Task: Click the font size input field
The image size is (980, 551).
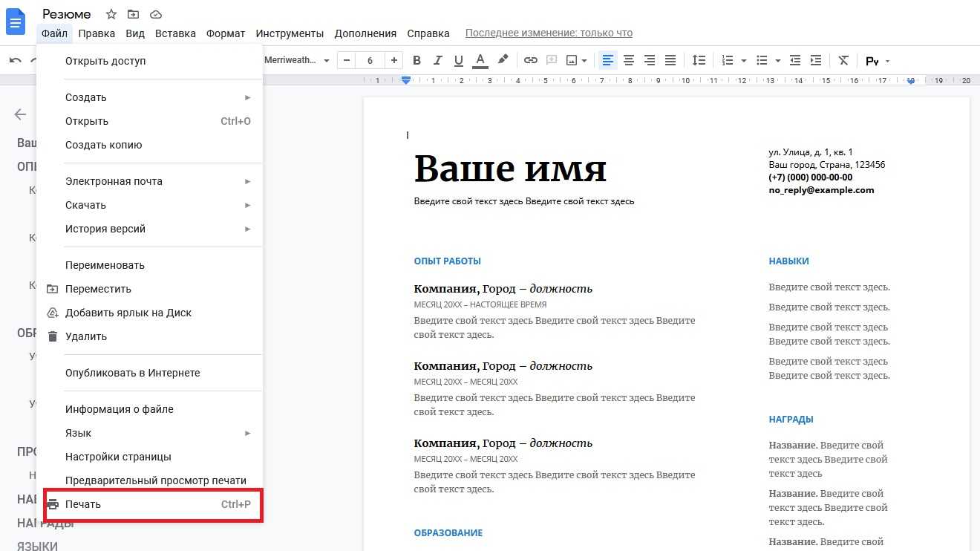Action: pos(370,60)
